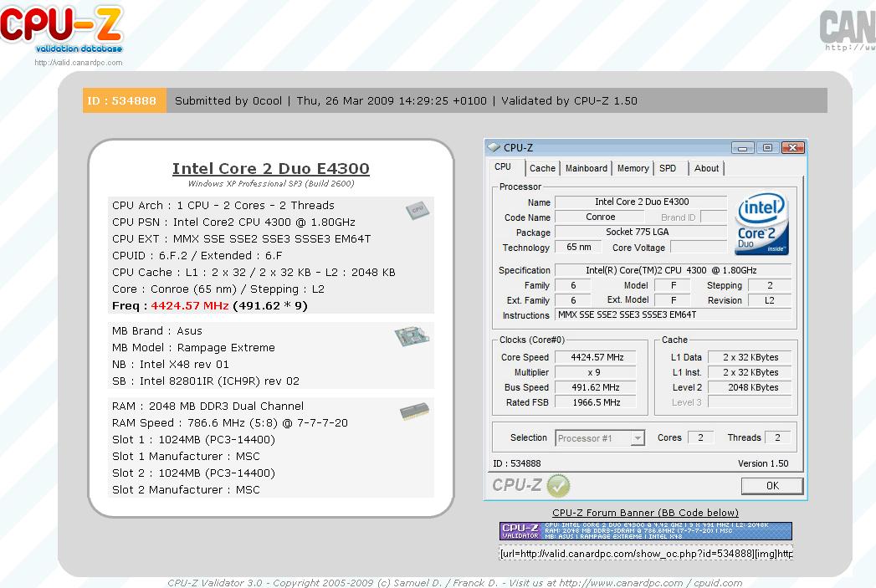
Task: Minimize the CPU-Z window
Action: tap(742, 148)
